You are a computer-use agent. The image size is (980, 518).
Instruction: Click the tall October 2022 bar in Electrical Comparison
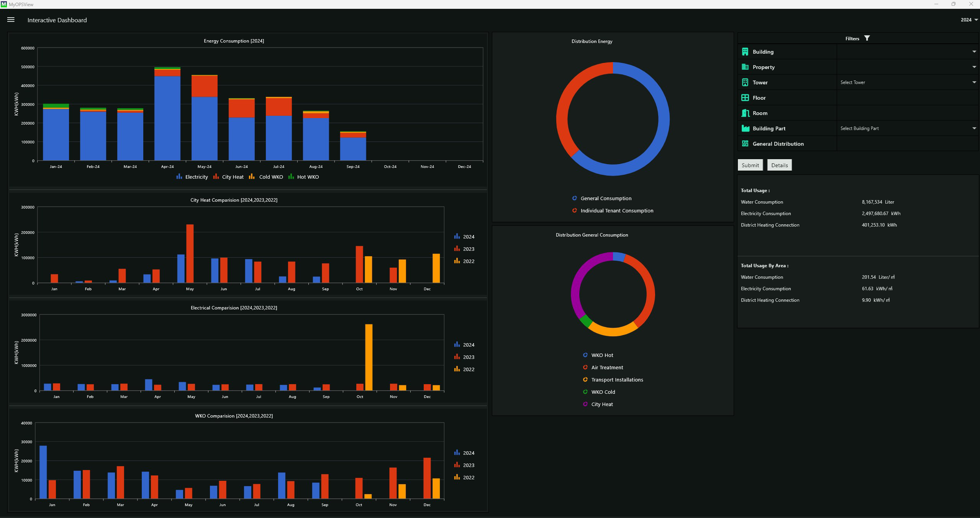[x=369, y=357]
